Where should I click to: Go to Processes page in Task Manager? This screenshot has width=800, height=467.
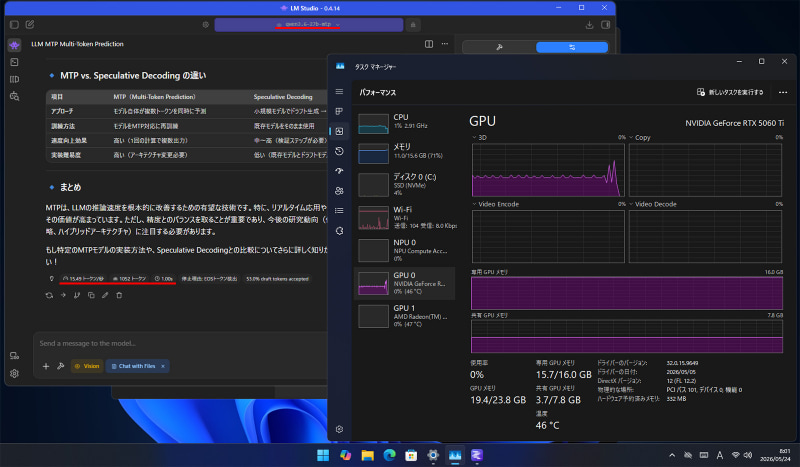click(x=339, y=111)
